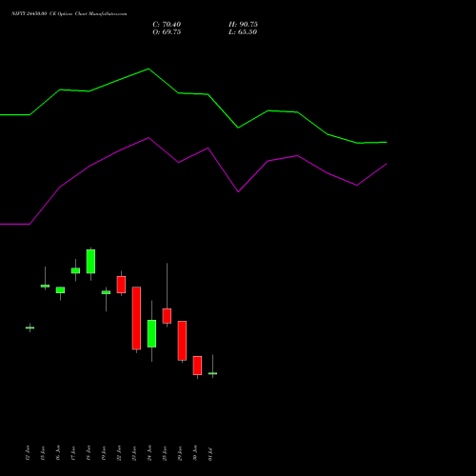Click the 12 Jun date axis label
Viewport: 476px width, 476px height.
(28, 453)
